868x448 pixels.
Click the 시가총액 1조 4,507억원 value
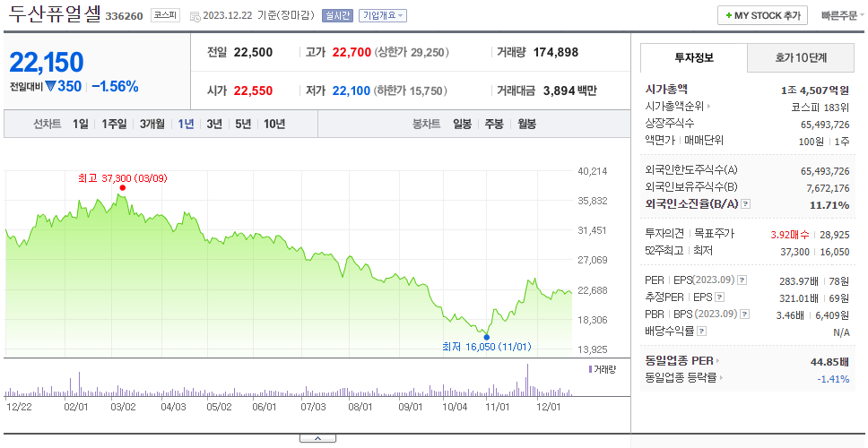pyautogui.click(x=815, y=90)
